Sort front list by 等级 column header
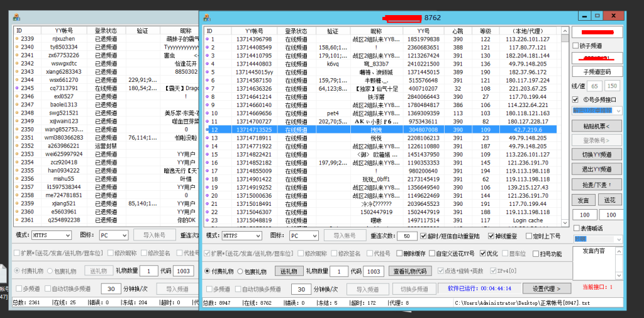 (x=485, y=31)
